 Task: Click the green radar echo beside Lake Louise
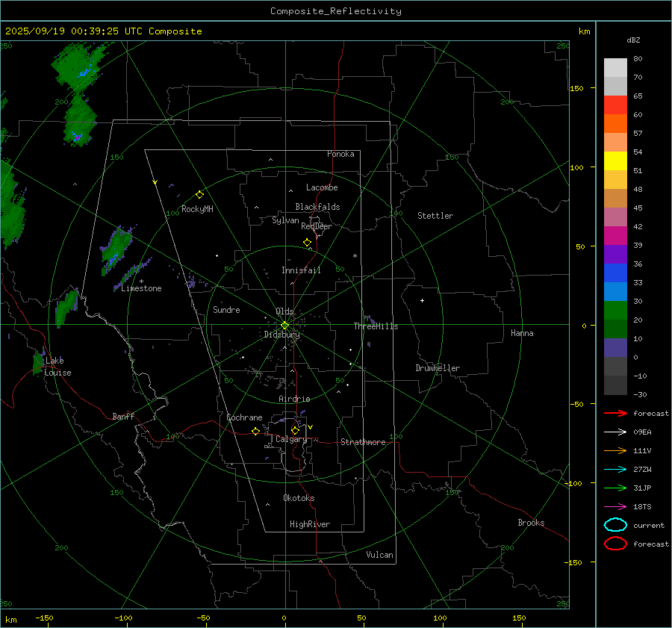38,364
